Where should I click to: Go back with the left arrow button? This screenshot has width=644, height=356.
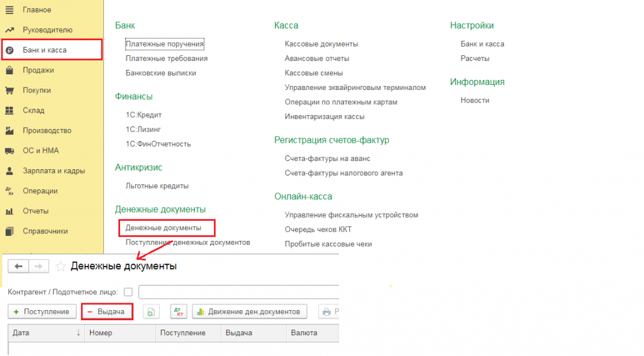[x=18, y=267]
